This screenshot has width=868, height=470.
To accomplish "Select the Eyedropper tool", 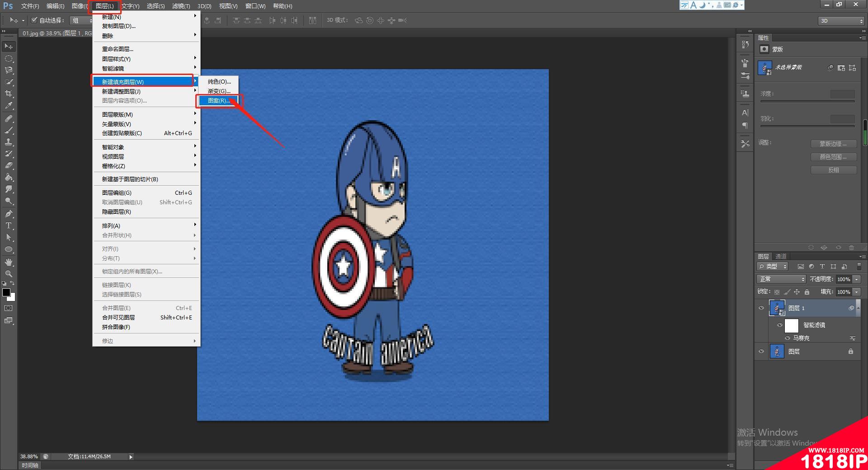I will (x=9, y=106).
